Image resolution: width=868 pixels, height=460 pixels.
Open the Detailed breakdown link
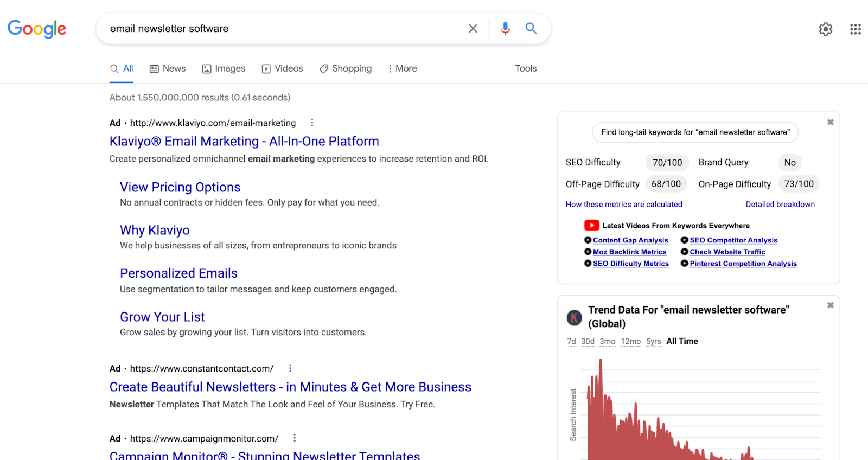(780, 205)
